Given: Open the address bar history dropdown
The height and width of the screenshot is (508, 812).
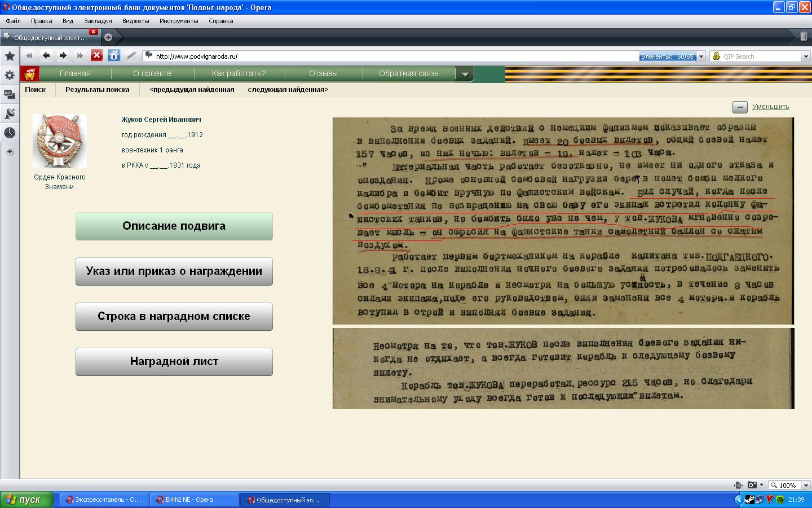Looking at the screenshot, I should click(701, 56).
